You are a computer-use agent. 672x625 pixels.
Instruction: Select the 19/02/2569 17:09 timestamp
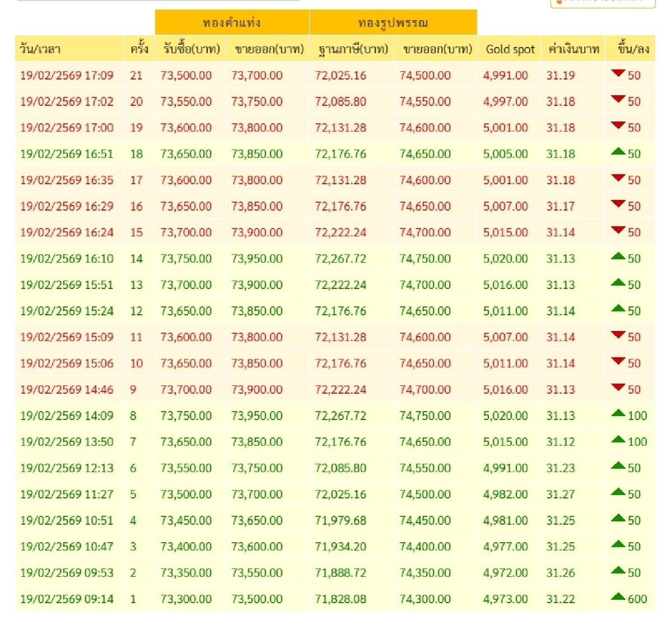(67, 76)
